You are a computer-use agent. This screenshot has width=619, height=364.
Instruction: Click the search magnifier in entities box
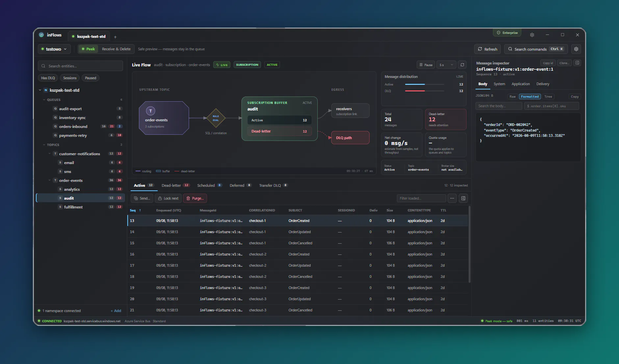[x=43, y=66]
